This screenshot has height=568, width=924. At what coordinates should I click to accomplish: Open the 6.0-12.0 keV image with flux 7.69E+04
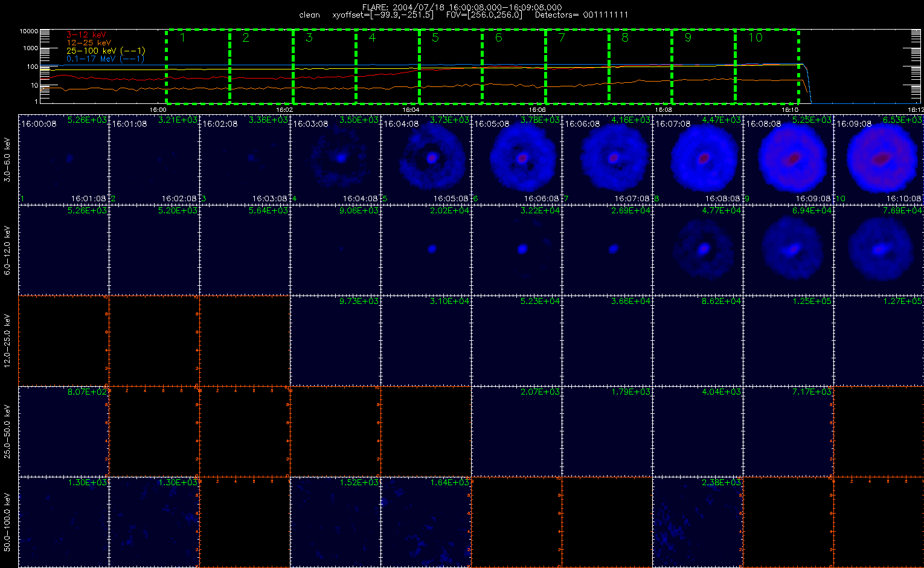tap(879, 250)
